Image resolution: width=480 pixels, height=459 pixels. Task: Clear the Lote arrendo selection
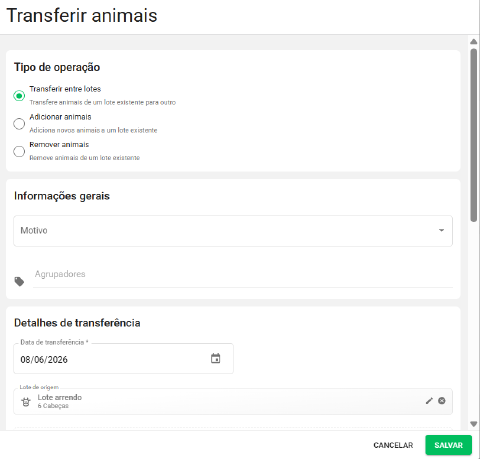[x=442, y=401]
